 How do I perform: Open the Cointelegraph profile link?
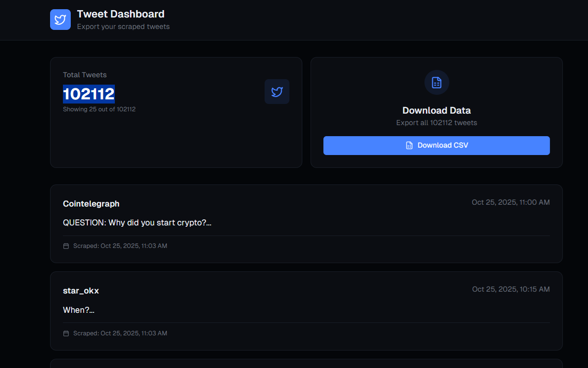point(91,203)
